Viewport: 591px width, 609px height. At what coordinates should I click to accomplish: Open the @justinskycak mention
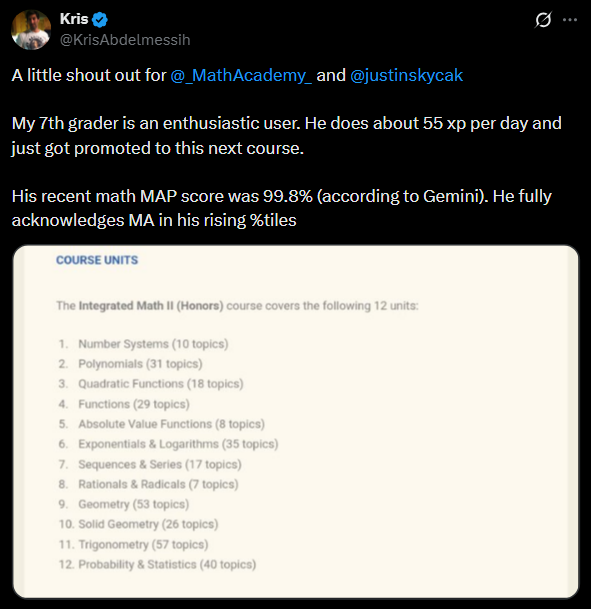point(407,75)
